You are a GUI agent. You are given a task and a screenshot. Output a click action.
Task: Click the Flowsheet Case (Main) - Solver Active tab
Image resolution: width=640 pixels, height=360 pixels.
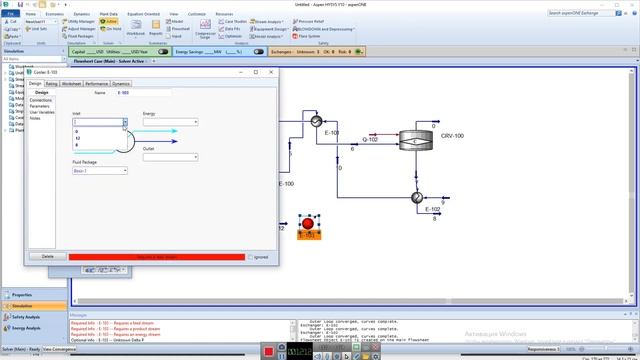[109, 61]
